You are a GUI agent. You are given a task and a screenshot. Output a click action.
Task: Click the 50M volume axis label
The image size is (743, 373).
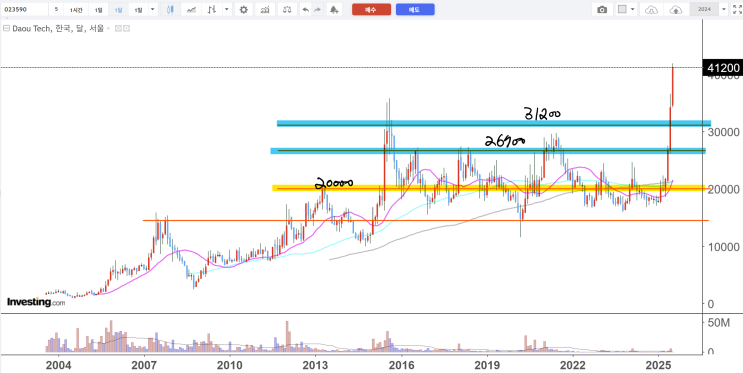click(x=718, y=323)
